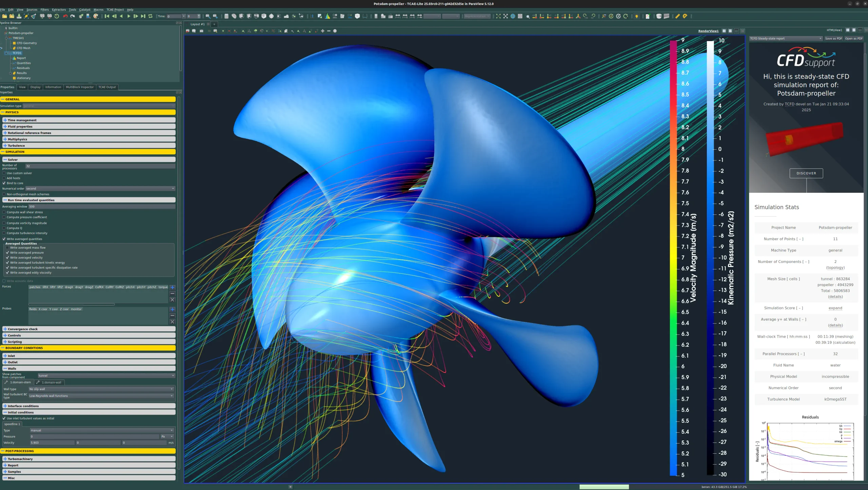Image resolution: width=868 pixels, height=490 pixels.
Task: Expand the Turbulence section
Action: pos(89,146)
